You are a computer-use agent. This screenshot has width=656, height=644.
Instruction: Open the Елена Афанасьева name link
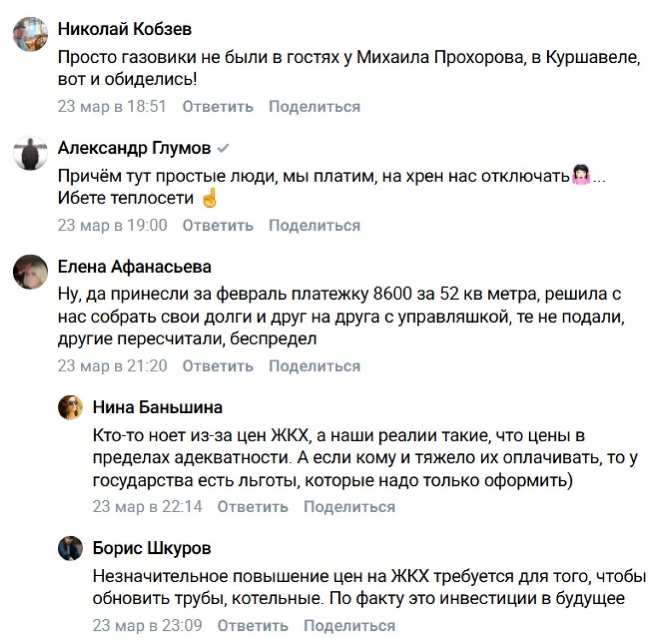coord(134,267)
